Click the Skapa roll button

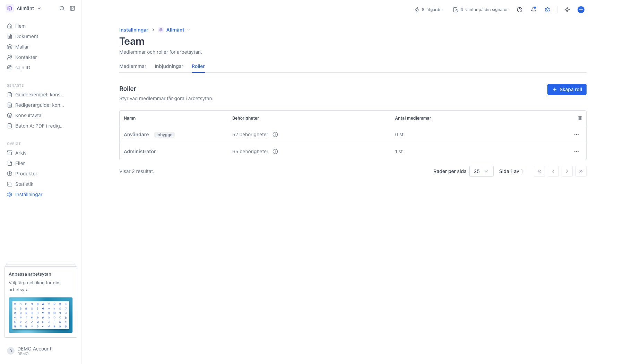tap(567, 89)
